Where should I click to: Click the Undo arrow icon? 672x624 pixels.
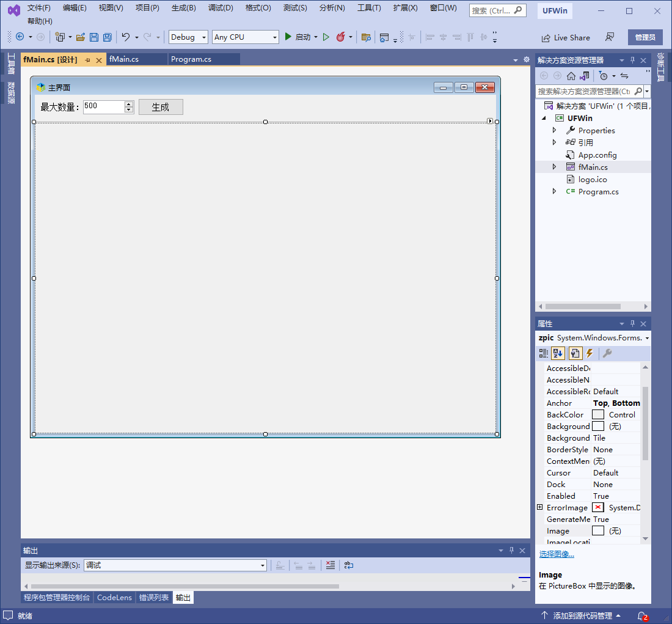[126, 37]
